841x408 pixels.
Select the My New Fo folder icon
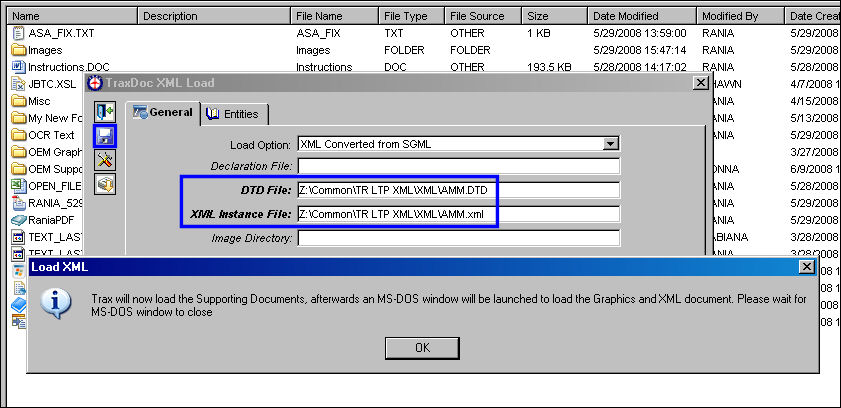click(x=19, y=118)
